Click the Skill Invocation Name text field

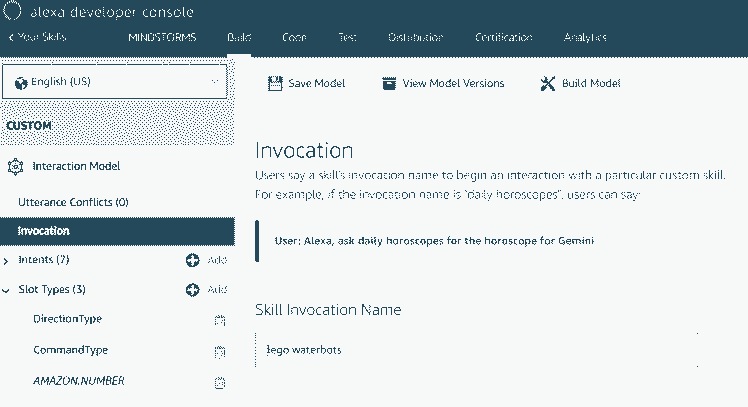click(475, 350)
